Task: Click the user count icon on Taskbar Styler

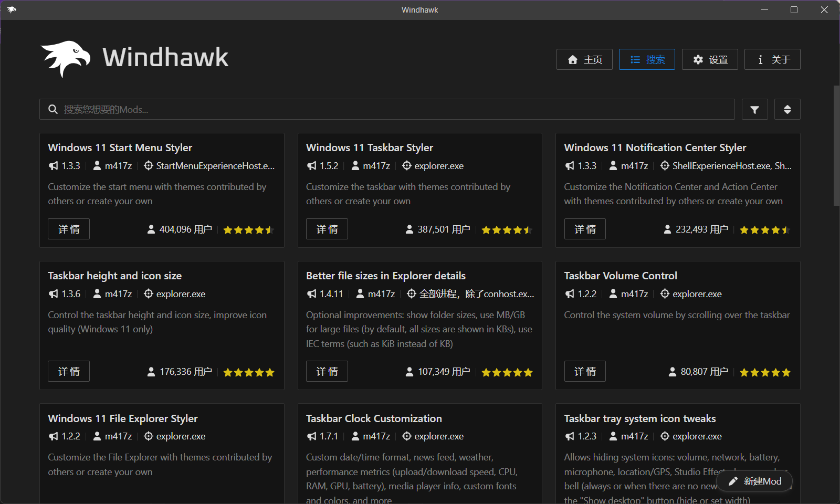Action: click(x=409, y=229)
